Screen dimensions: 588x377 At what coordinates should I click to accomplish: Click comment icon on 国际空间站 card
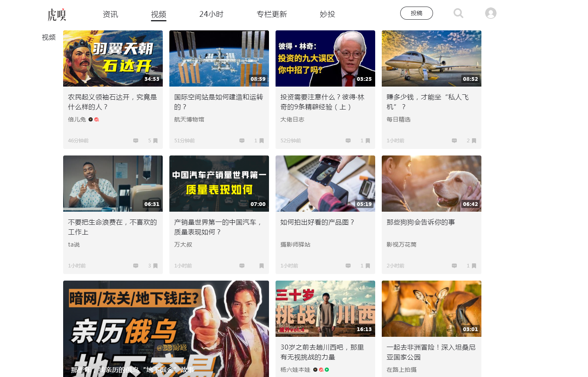[x=242, y=141]
